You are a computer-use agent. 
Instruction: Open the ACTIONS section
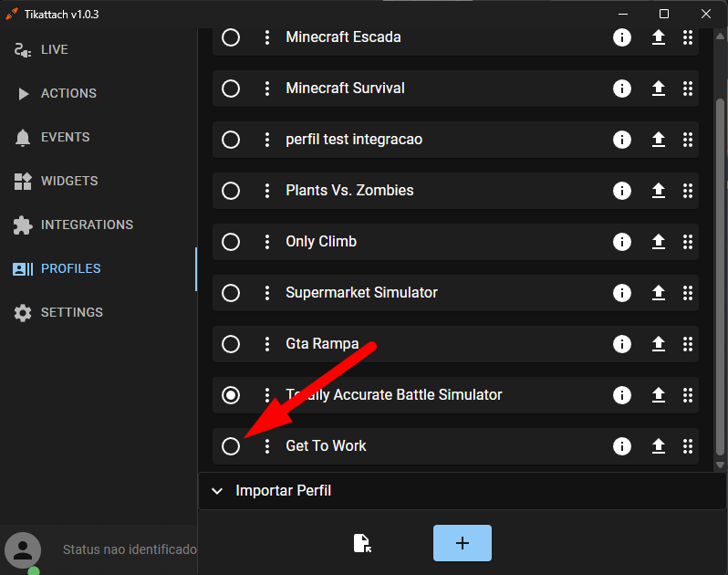[x=99, y=93]
